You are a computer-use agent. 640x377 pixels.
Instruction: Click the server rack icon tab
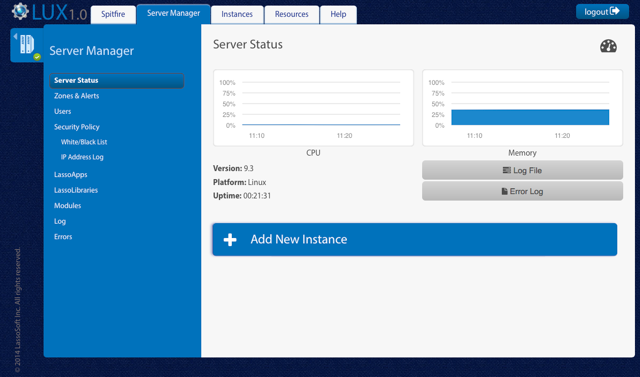[27, 44]
